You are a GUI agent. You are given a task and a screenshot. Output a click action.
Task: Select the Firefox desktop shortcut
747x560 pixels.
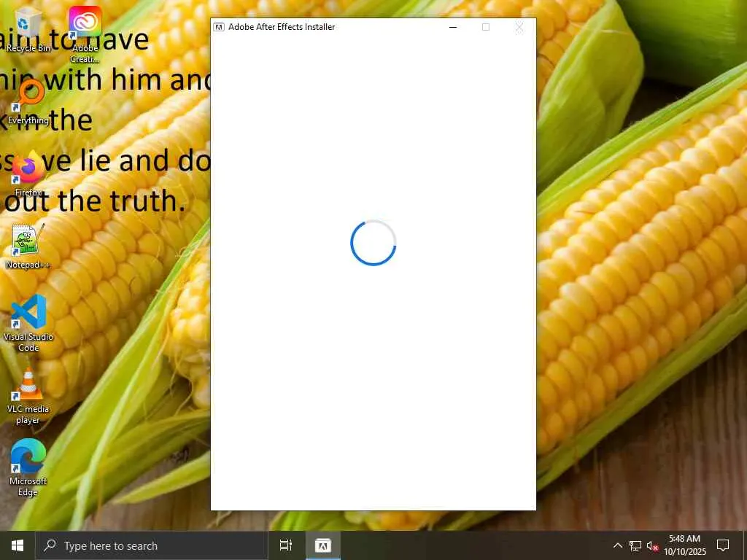[28, 174]
